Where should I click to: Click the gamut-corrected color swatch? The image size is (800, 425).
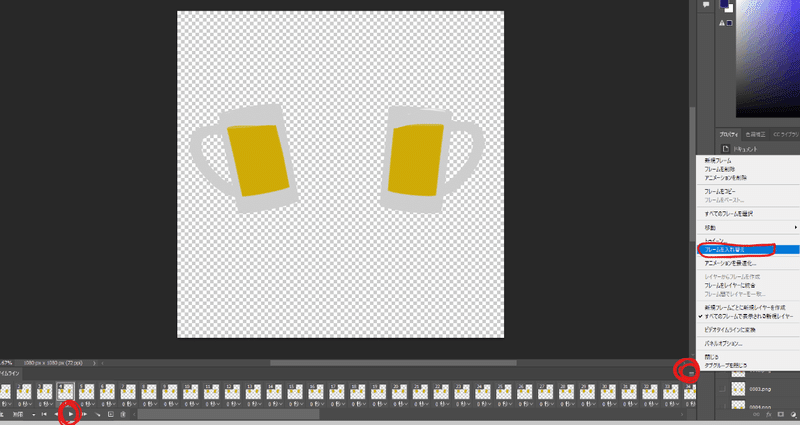[730, 23]
